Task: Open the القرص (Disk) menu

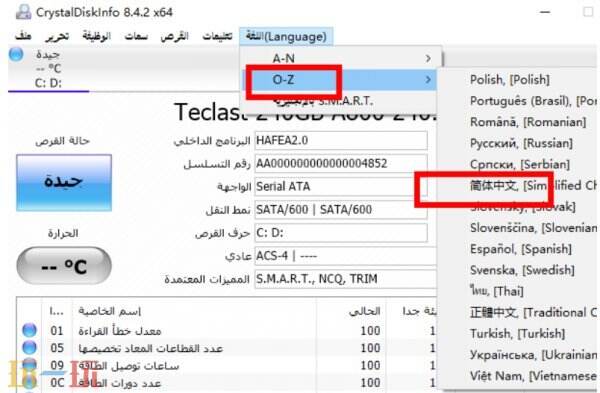Action: [174, 36]
